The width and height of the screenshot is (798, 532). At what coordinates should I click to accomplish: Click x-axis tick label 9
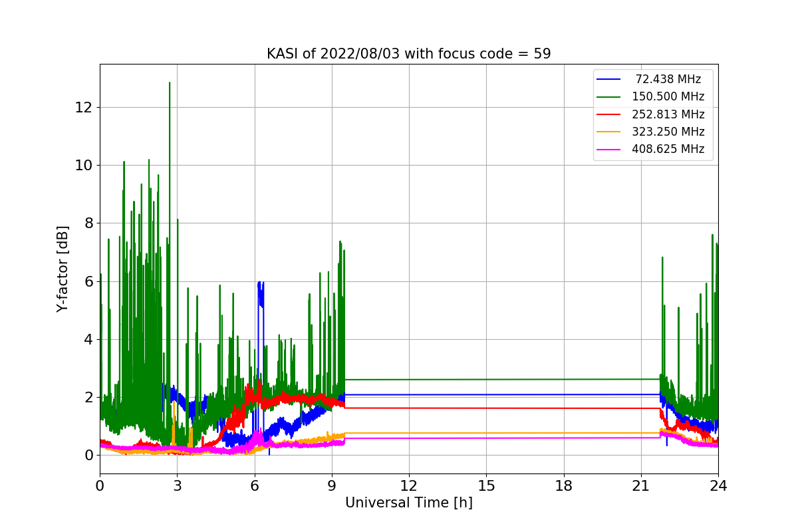(x=332, y=485)
